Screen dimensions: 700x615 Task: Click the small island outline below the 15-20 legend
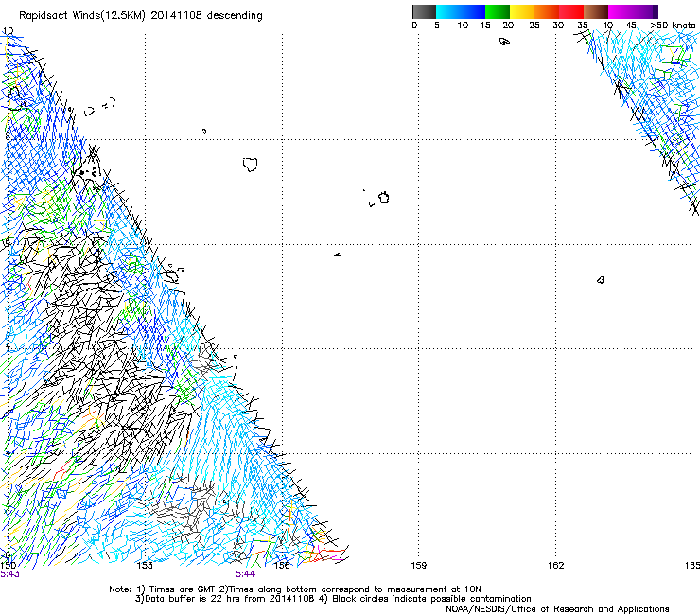click(x=504, y=42)
